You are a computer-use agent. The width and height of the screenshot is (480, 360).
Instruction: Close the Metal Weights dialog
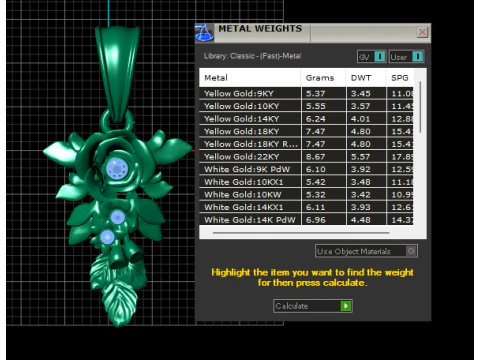point(422,32)
